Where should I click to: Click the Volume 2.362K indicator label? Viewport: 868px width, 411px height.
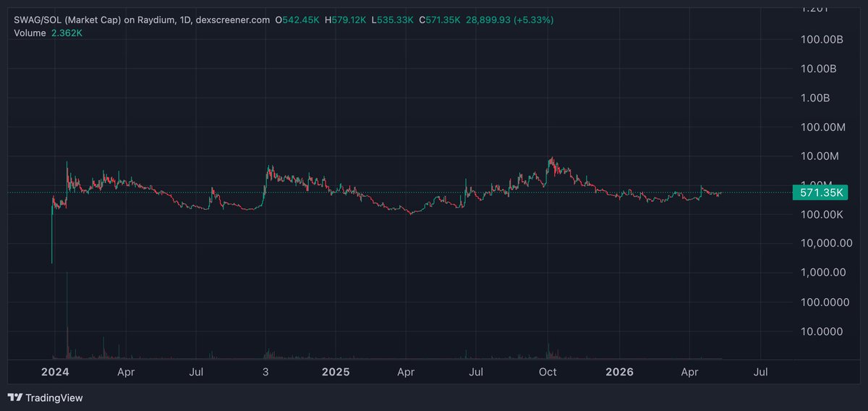point(47,33)
